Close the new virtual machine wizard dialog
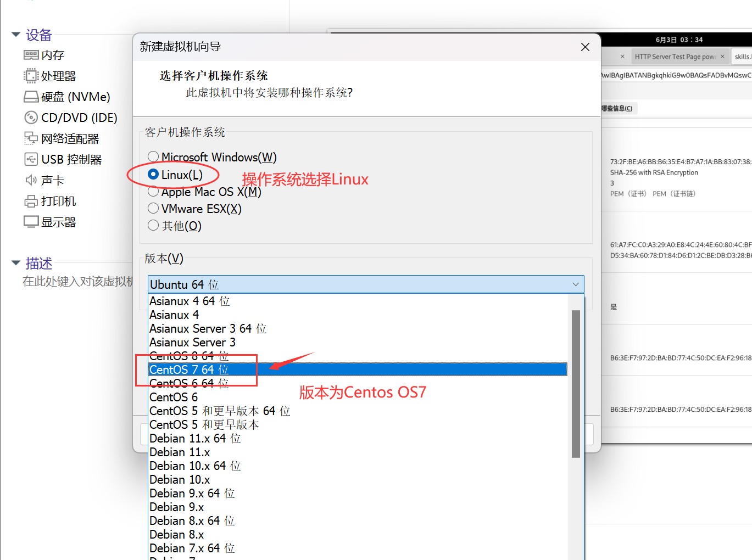Image resolution: width=752 pixels, height=560 pixels. pos(586,47)
